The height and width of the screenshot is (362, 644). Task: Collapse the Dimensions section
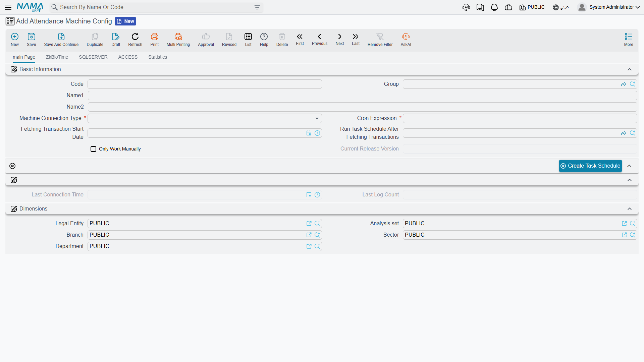630,209
